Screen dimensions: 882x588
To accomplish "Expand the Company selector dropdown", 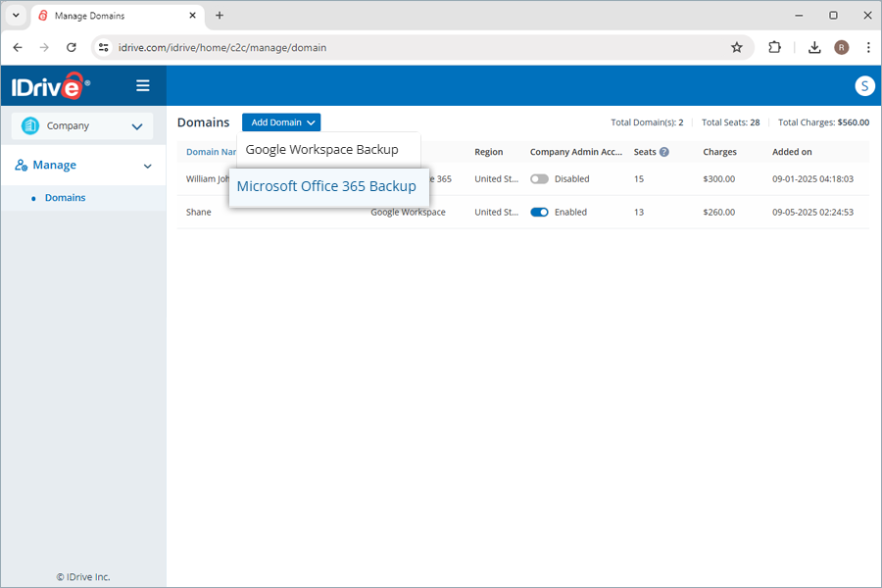I will [x=82, y=126].
